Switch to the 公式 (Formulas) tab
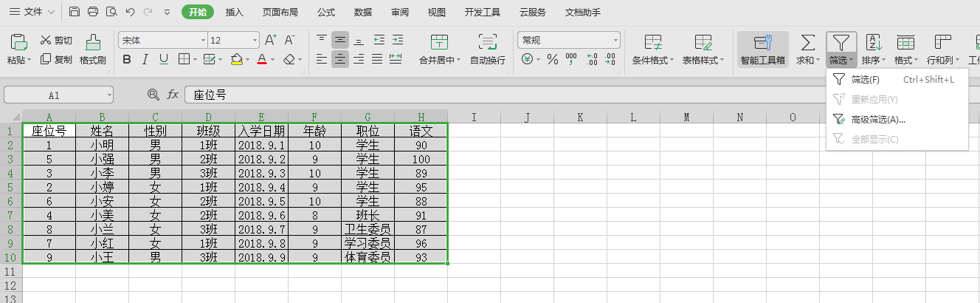The image size is (980, 303). [x=326, y=12]
